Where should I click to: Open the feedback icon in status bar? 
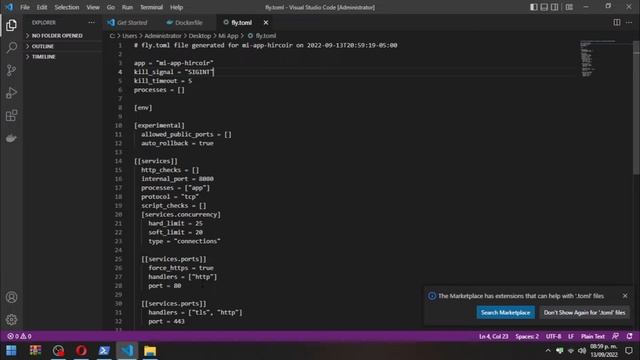point(615,336)
